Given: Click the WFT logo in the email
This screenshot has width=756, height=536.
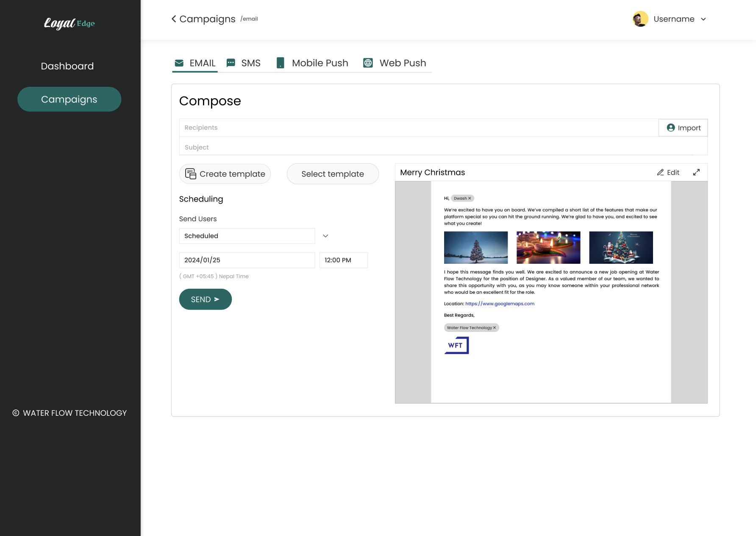Looking at the screenshot, I should click(x=456, y=345).
